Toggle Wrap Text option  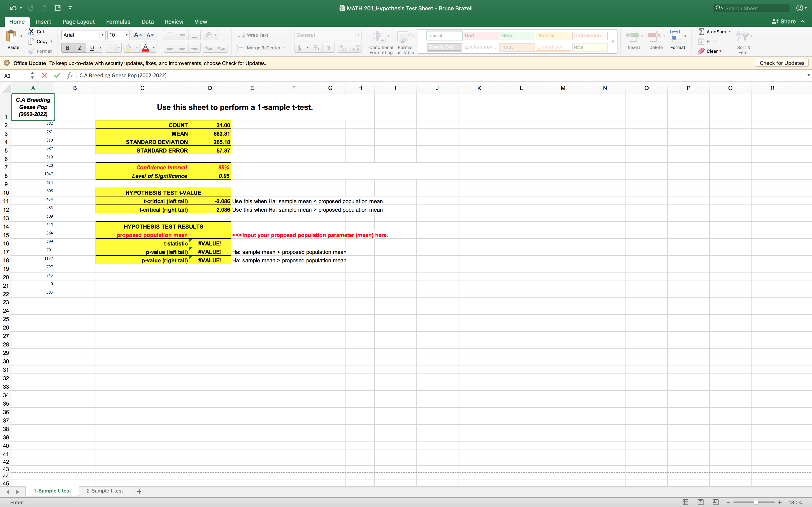[x=253, y=35]
